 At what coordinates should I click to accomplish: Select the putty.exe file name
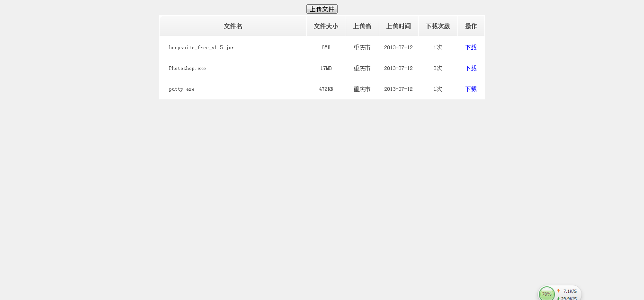(x=181, y=89)
